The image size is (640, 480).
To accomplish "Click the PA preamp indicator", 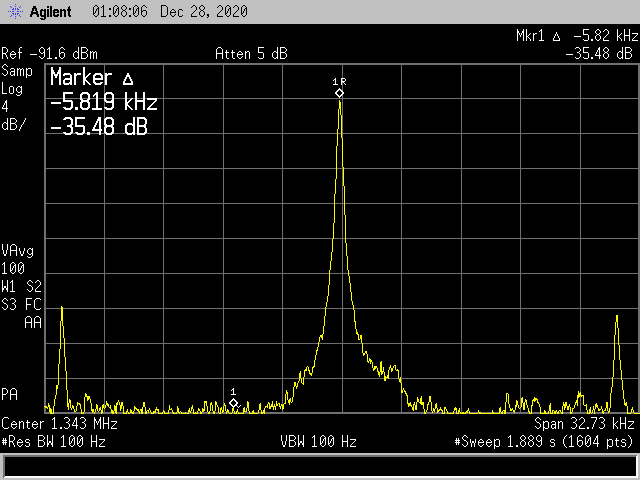I will (9, 393).
